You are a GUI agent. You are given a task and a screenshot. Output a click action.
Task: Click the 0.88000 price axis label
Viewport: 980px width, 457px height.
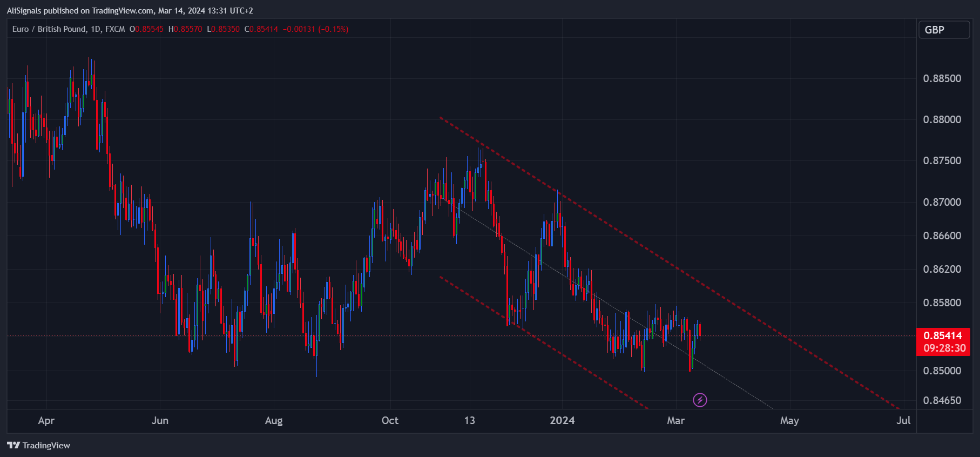pyautogui.click(x=942, y=119)
